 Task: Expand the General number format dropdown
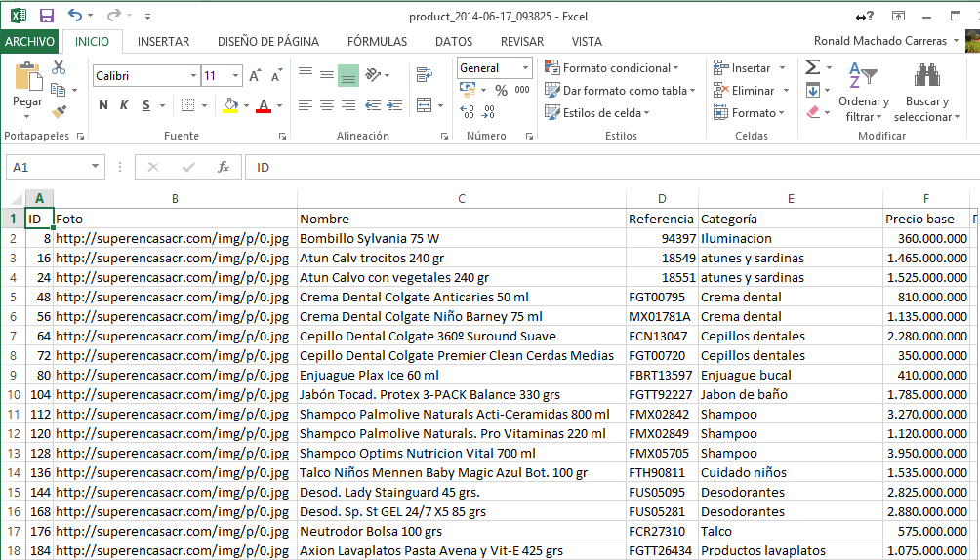coord(525,68)
